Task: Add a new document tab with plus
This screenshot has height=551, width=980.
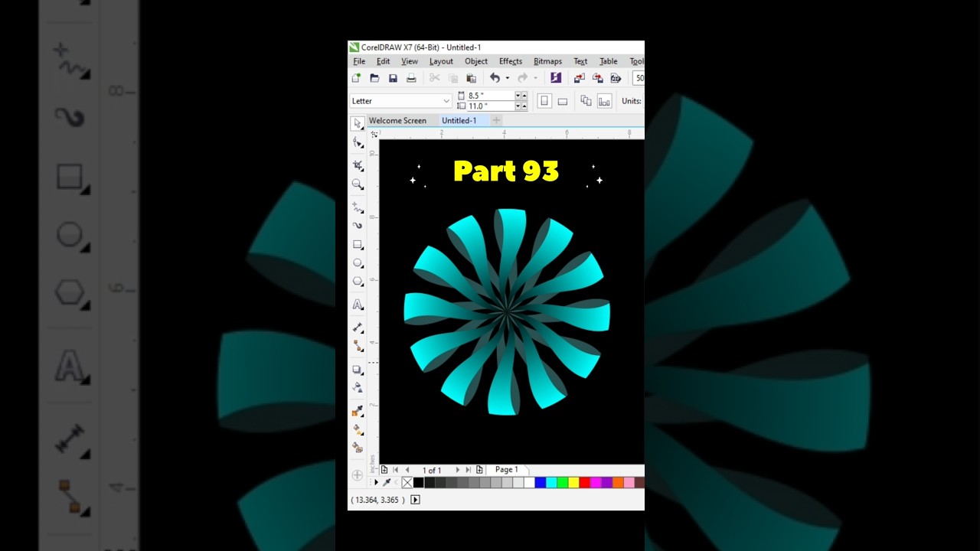Action: click(x=496, y=120)
